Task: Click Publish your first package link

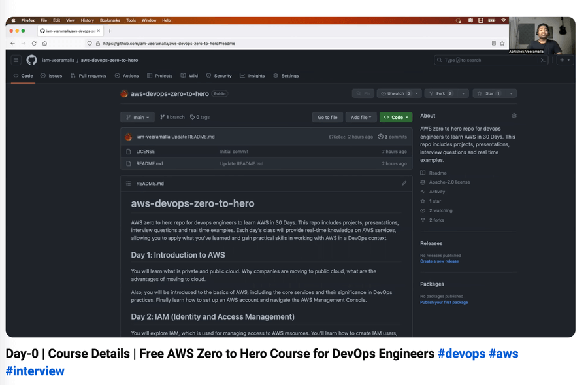Action: (x=444, y=303)
